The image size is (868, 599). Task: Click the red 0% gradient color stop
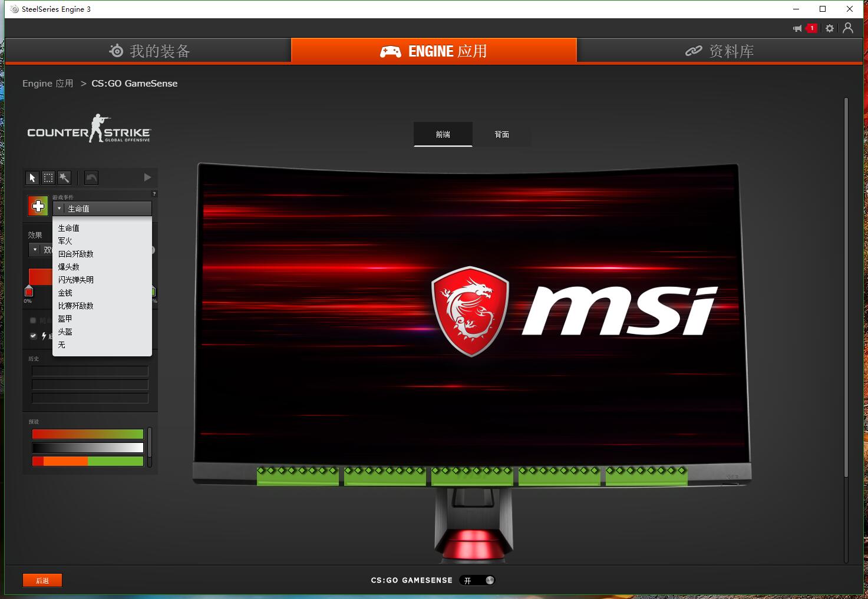(29, 292)
